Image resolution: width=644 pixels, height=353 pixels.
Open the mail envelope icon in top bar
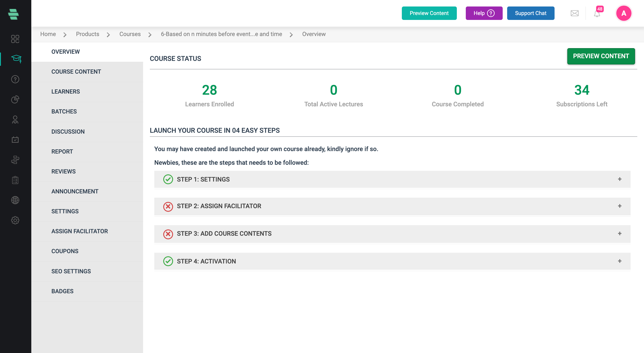574,13
